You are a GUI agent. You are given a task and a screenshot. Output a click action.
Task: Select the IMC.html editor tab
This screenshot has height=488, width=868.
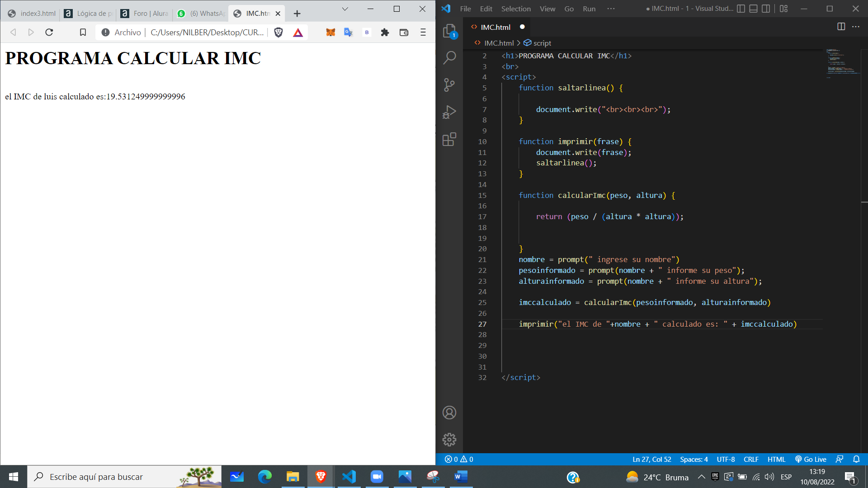[497, 27]
